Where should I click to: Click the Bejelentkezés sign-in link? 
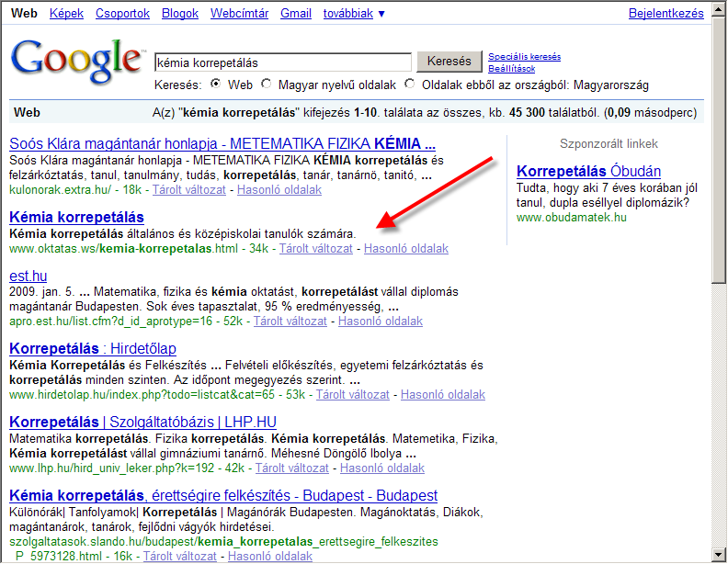(665, 14)
